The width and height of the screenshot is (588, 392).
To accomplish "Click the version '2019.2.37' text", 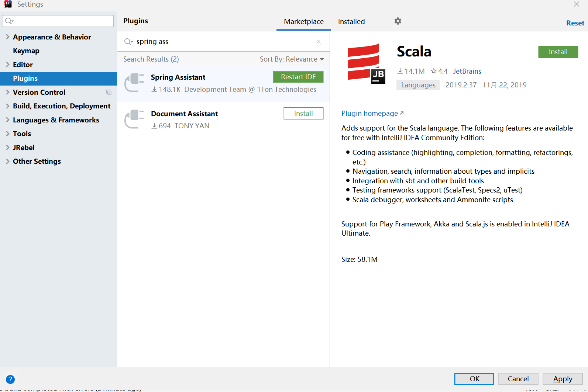I will point(461,85).
